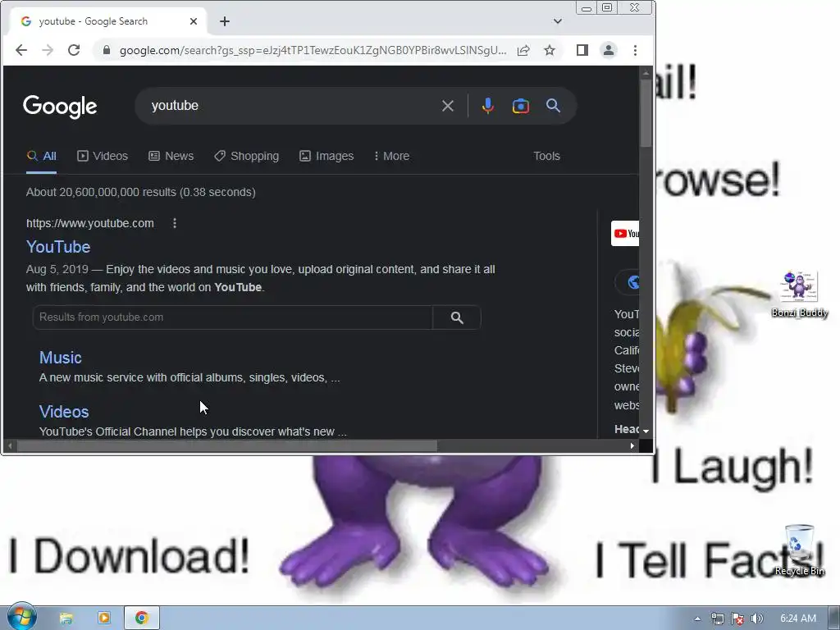Clear the search box text
This screenshot has width=840, height=630.
point(448,106)
